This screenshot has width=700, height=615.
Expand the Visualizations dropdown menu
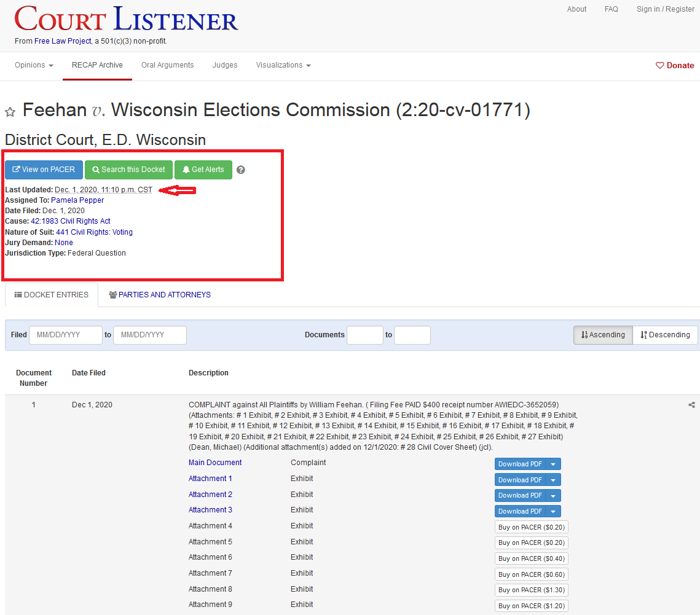point(283,65)
